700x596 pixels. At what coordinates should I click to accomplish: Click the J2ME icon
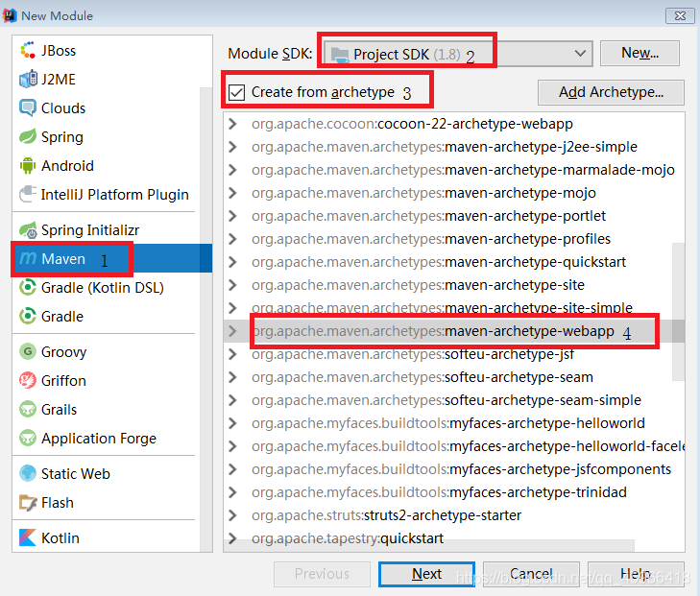tap(28, 80)
